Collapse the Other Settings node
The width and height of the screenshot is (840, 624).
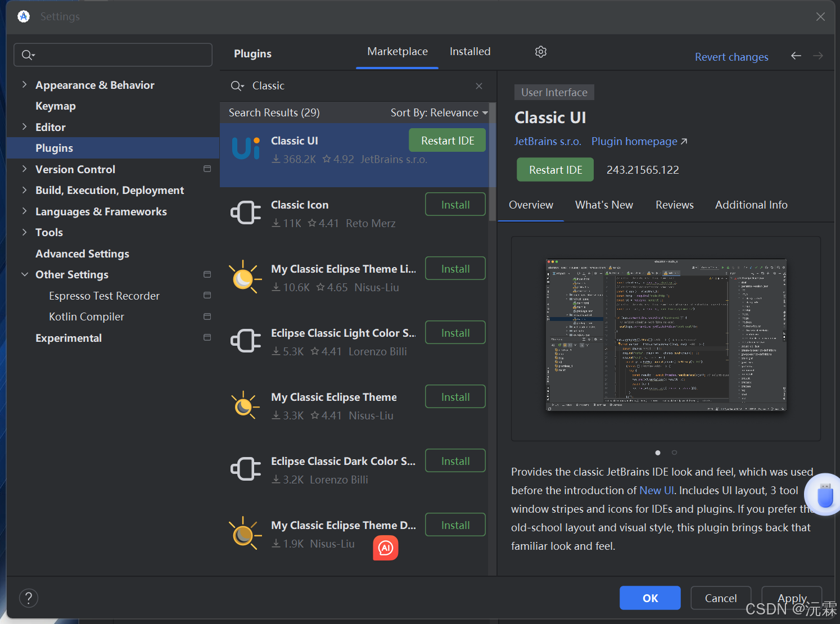[x=24, y=274]
